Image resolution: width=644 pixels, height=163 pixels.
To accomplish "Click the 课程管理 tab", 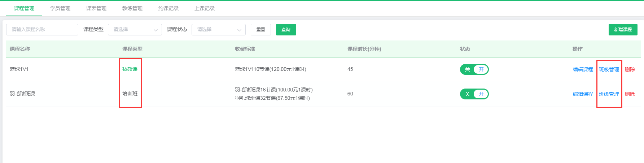I will (x=24, y=8).
